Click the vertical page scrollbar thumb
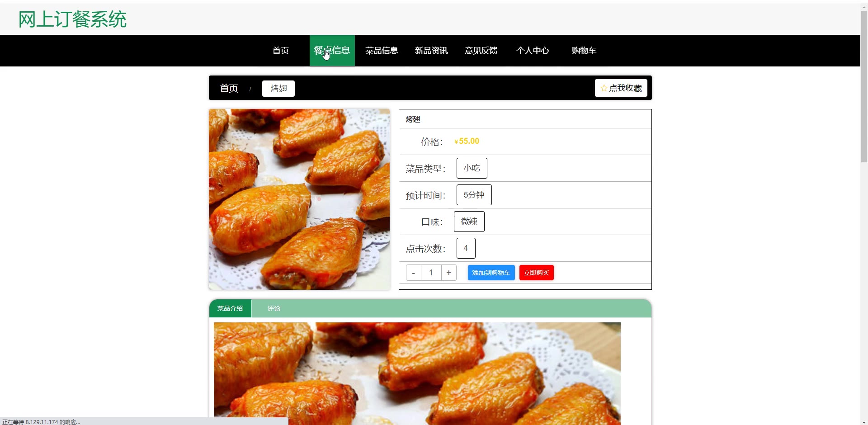Viewport: 868px width, 425px height. 864,86
